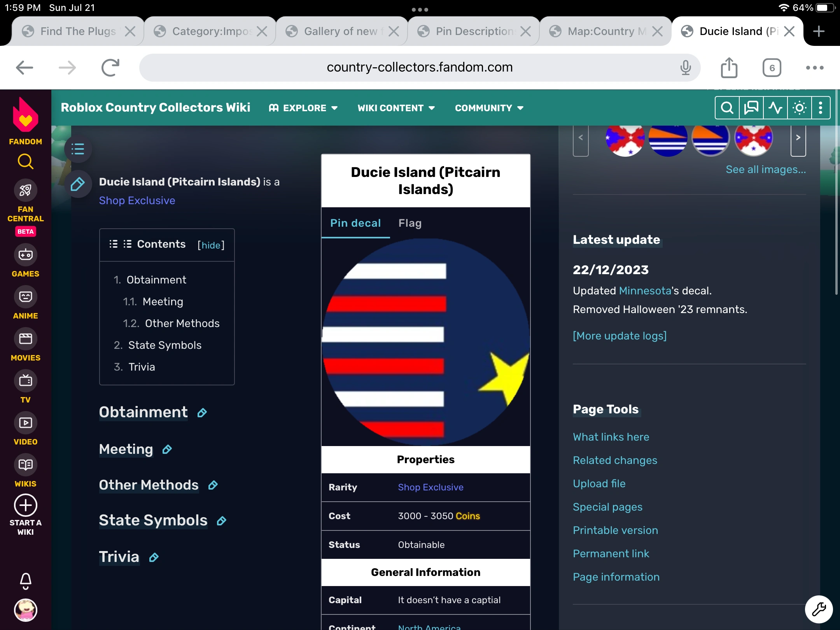Click the floating table of contents icon
The width and height of the screenshot is (840, 630).
pyautogui.click(x=78, y=149)
